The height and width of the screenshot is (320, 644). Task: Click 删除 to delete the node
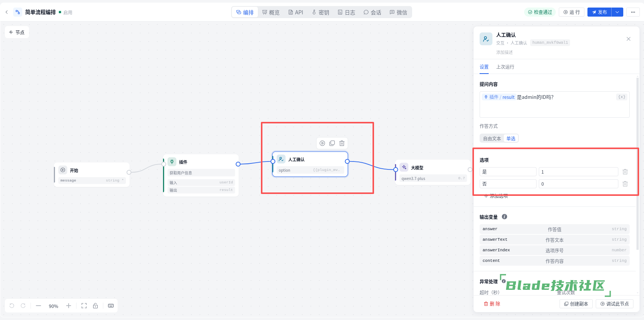[x=492, y=304]
